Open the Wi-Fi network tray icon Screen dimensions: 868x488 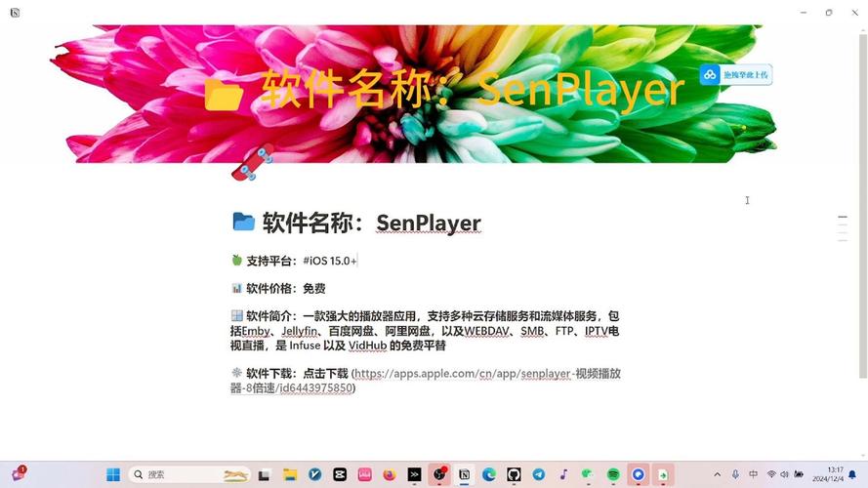[x=771, y=474]
